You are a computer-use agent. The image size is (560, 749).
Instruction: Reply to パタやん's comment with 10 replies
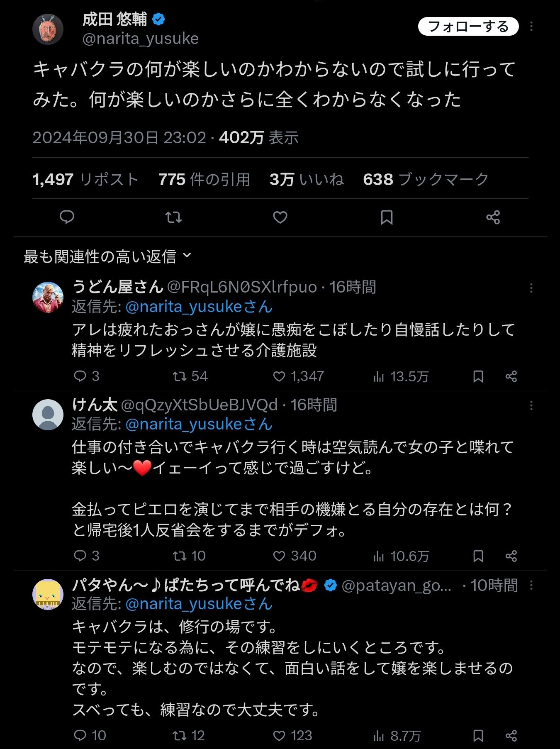(x=90, y=736)
